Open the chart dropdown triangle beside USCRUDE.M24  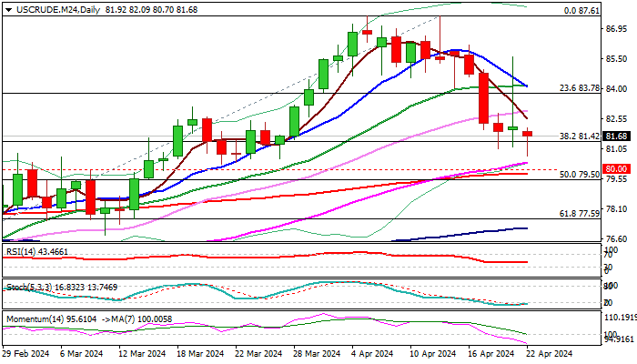point(8,10)
